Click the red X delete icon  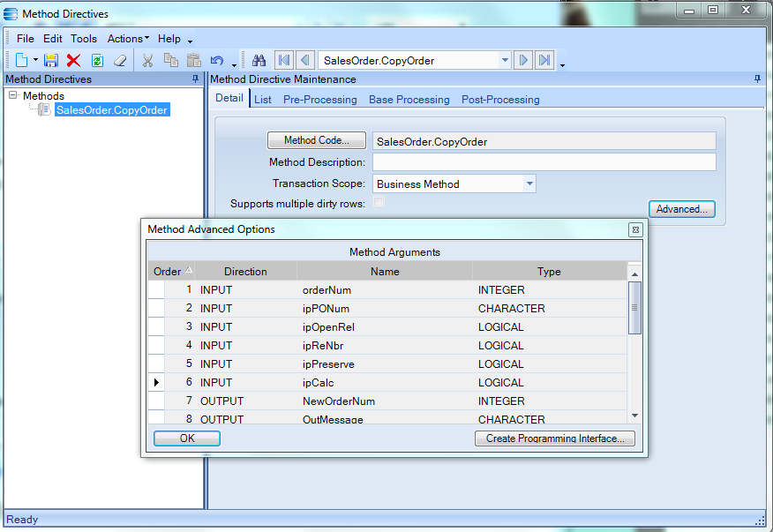click(74, 60)
